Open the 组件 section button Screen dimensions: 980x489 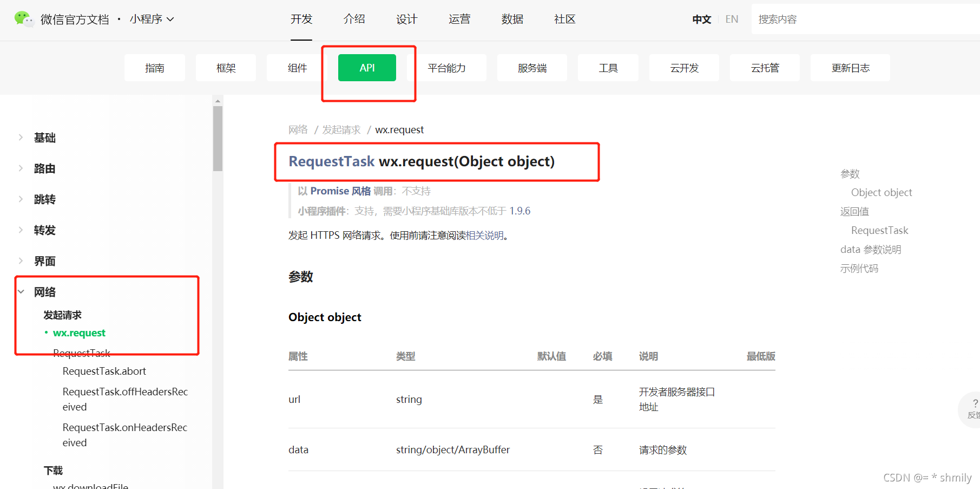pyautogui.click(x=297, y=68)
